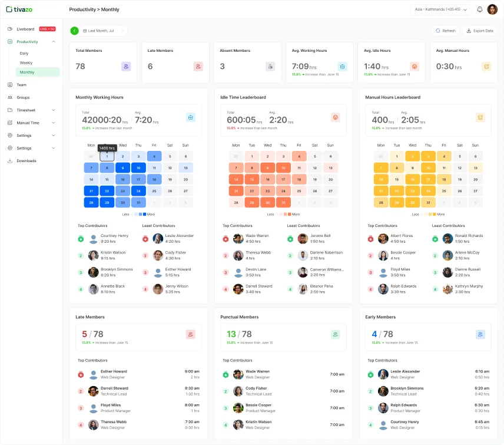Screen dimensions: 504x445
Task: Click the notification bell icon
Action: pyautogui.click(x=480, y=9)
